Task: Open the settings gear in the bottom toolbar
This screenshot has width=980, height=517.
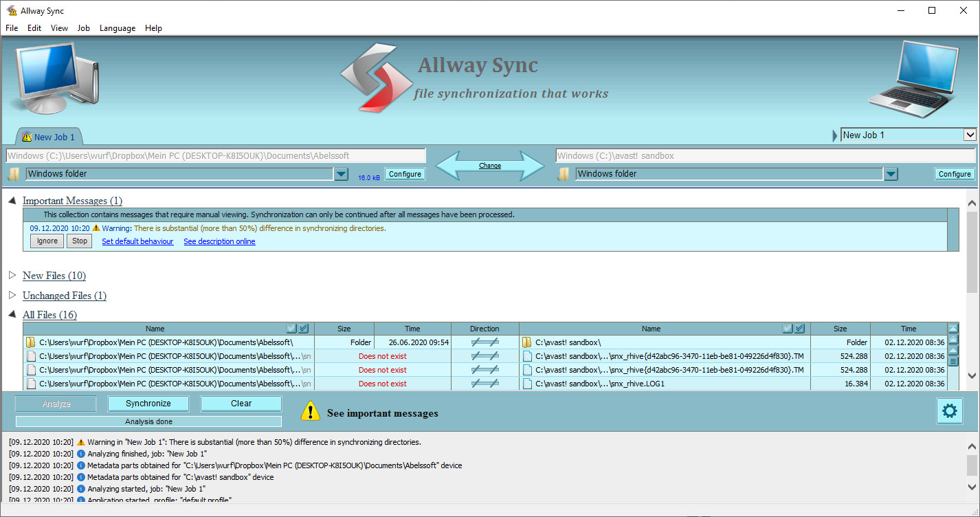Action: pos(949,410)
